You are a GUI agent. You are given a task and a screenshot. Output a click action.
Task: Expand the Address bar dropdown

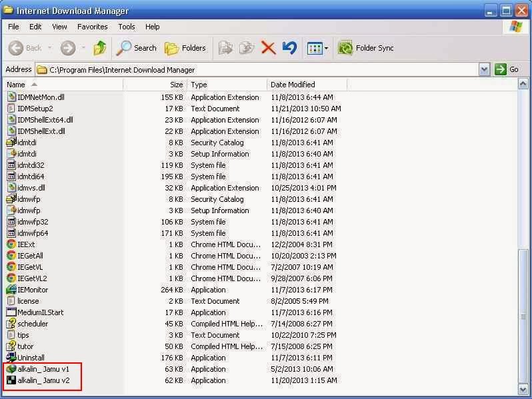pos(484,70)
